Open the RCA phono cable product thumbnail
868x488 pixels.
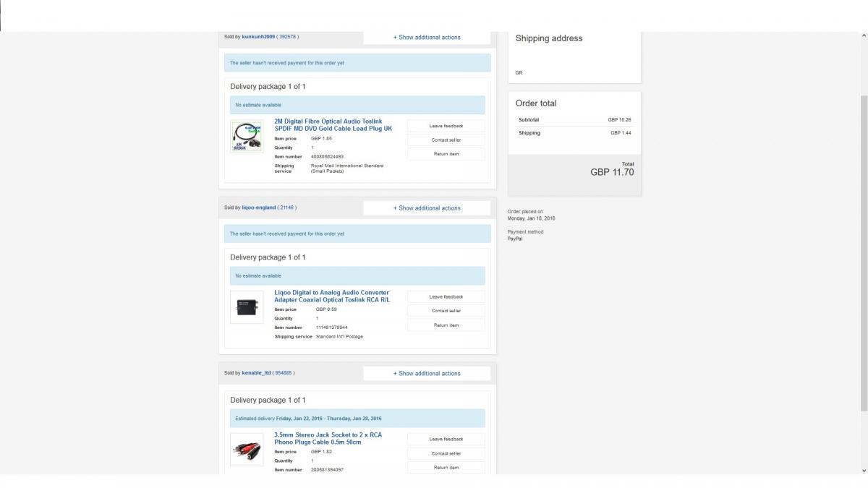pyautogui.click(x=247, y=450)
